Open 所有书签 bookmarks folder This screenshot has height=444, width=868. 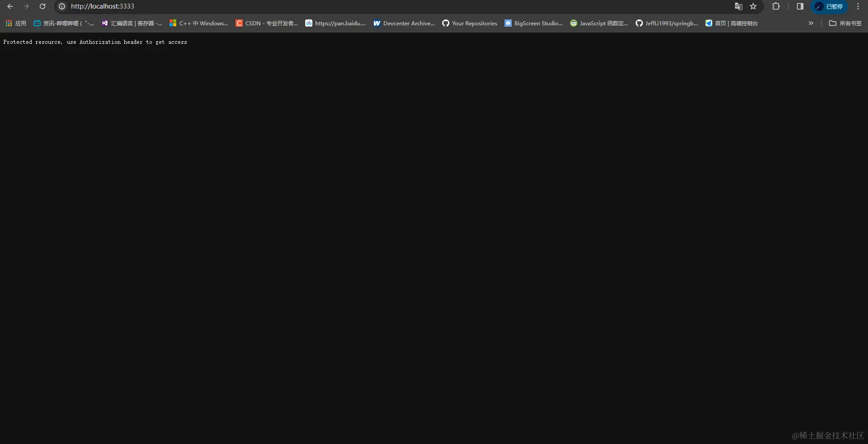(x=844, y=23)
